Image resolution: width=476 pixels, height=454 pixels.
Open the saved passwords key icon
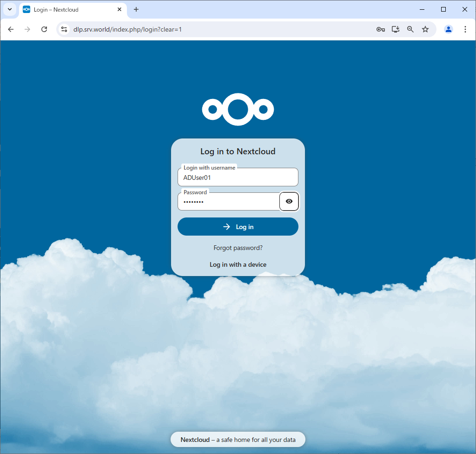[380, 29]
